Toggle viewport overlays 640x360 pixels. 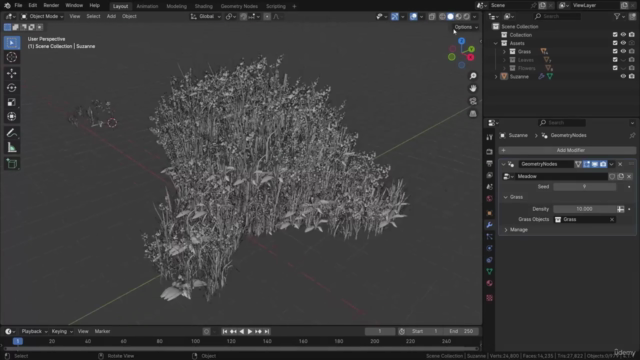pyautogui.click(x=413, y=17)
